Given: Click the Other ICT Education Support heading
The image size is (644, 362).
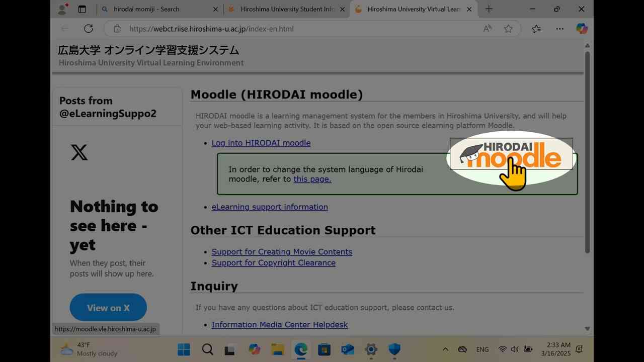Looking at the screenshot, I should (x=283, y=230).
